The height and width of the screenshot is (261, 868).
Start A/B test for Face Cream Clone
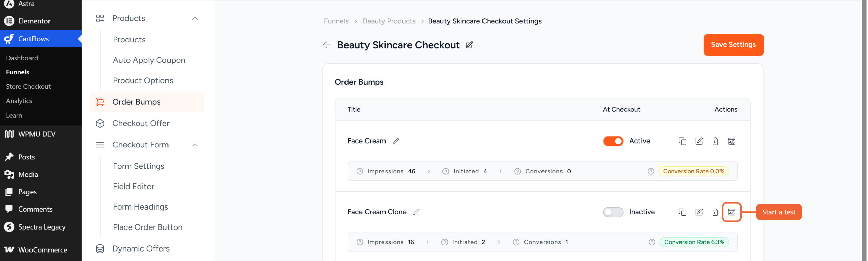pos(731,212)
